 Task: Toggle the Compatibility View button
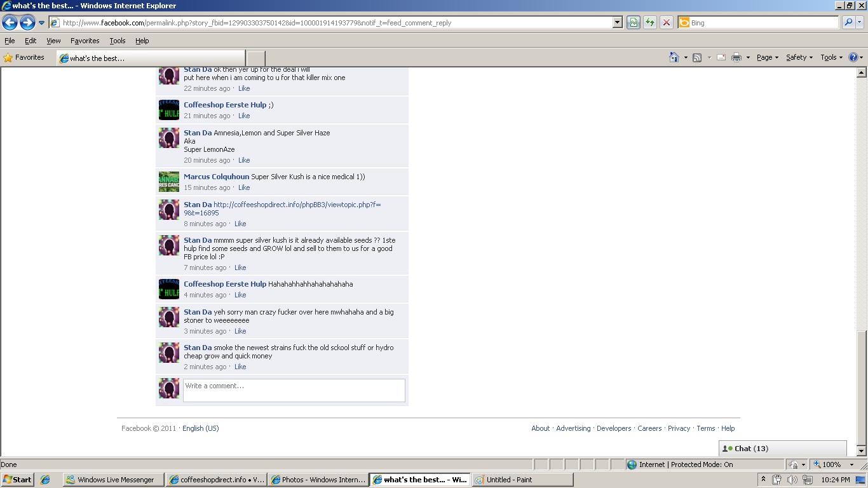coord(633,23)
